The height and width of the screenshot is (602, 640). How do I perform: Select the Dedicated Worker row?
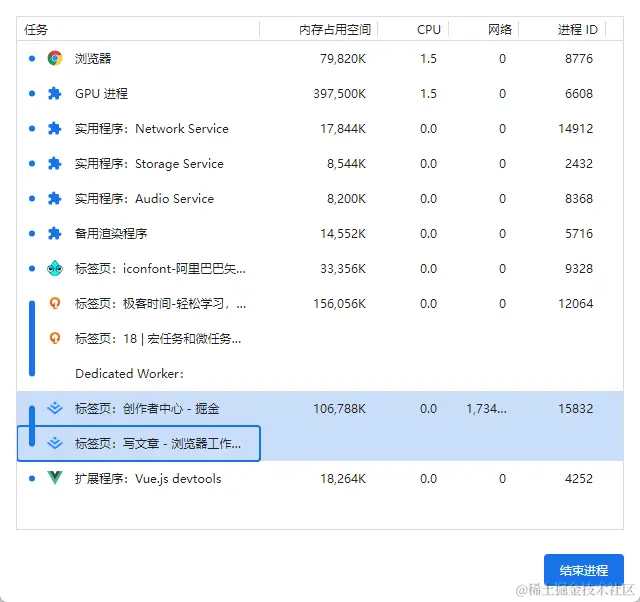click(x=320, y=373)
